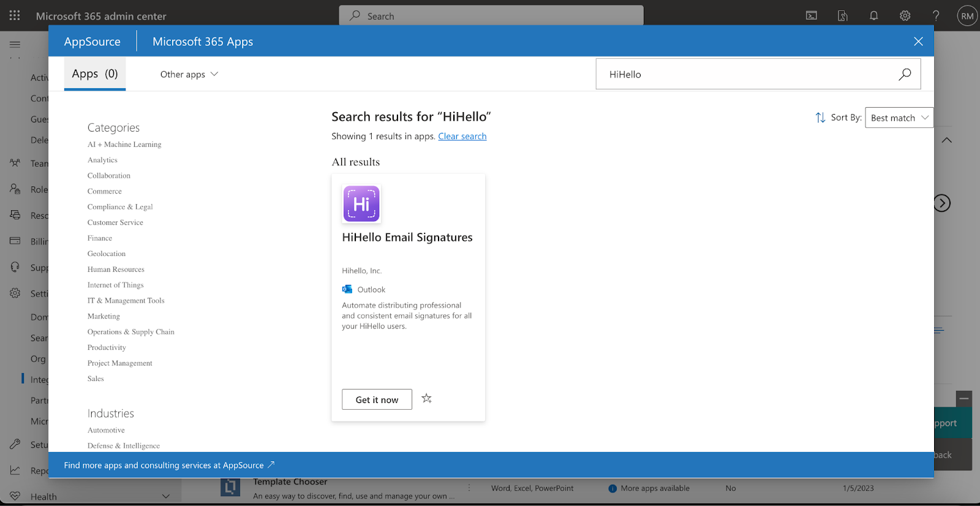Open the Sort By Best match dropdown

(x=899, y=118)
